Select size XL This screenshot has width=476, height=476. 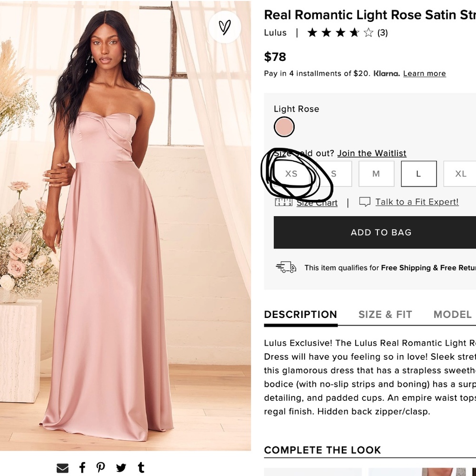pyautogui.click(x=460, y=173)
